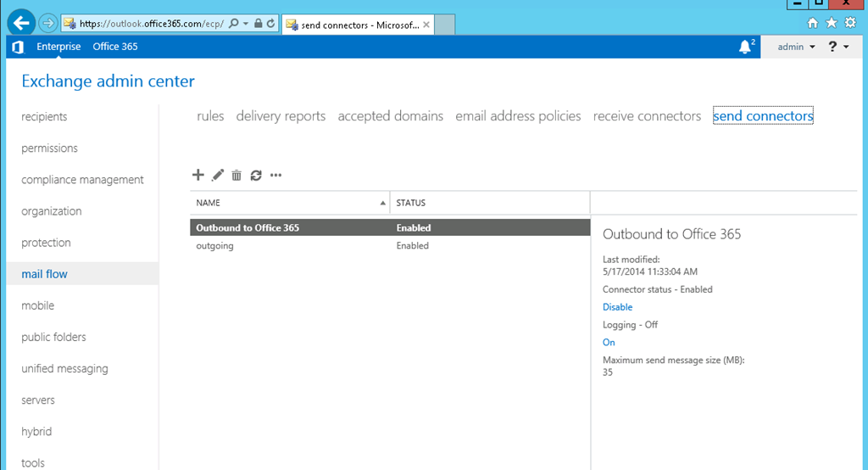Activate the send connectors browser tab title

pyautogui.click(x=359, y=25)
